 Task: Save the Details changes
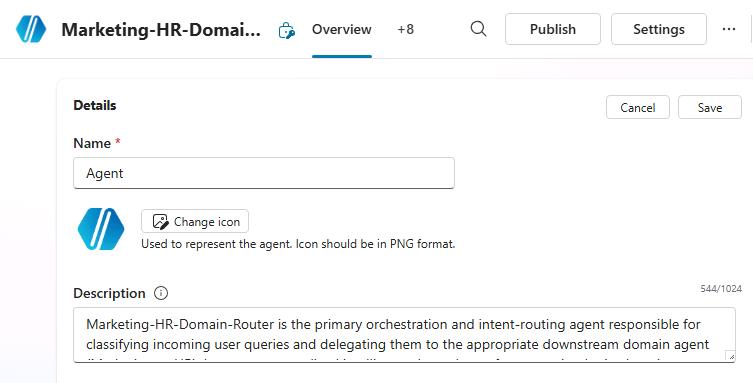pos(710,107)
